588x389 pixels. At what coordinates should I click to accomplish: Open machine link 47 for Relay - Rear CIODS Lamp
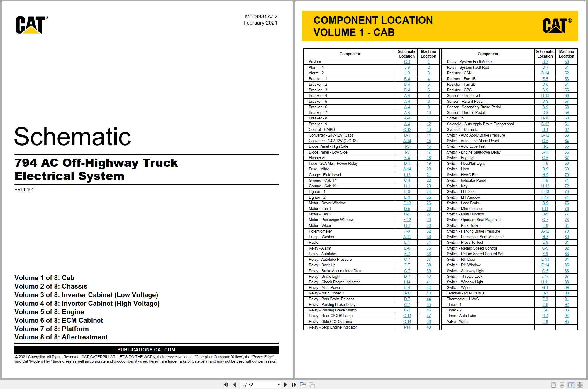428,316
